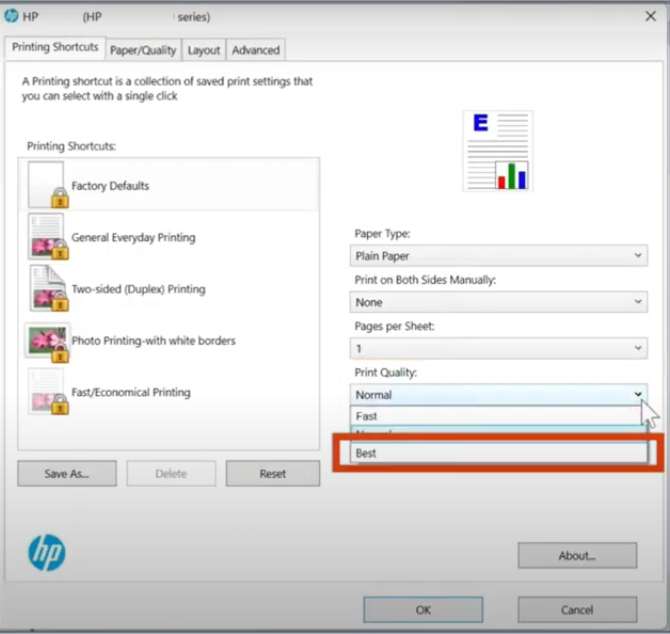Collapse the Print Quality dropdown showing Normal
The height and width of the screenshot is (634, 670).
(498, 395)
